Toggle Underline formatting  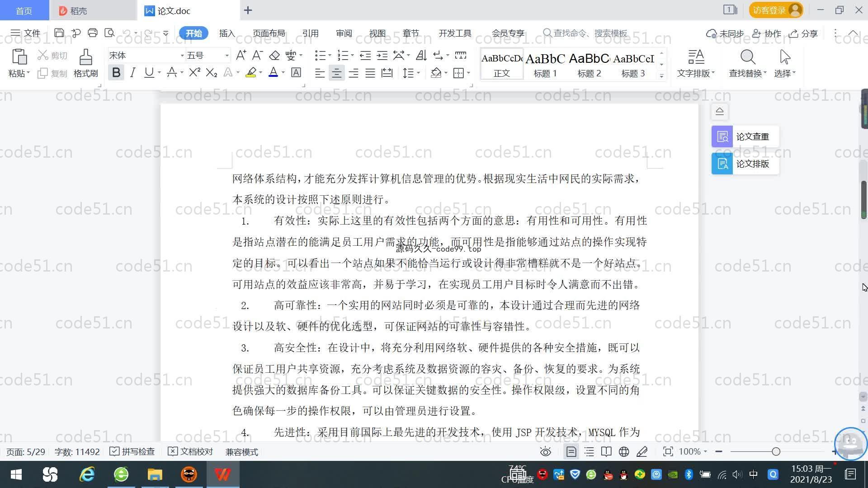[x=149, y=72]
